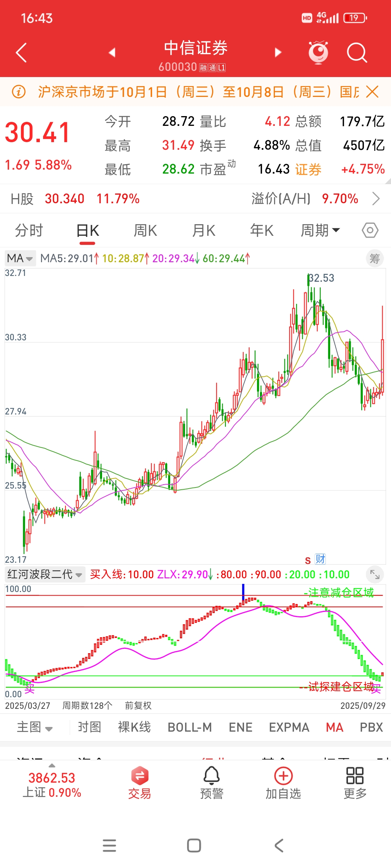Tap the Android back button

pyautogui.click(x=279, y=846)
